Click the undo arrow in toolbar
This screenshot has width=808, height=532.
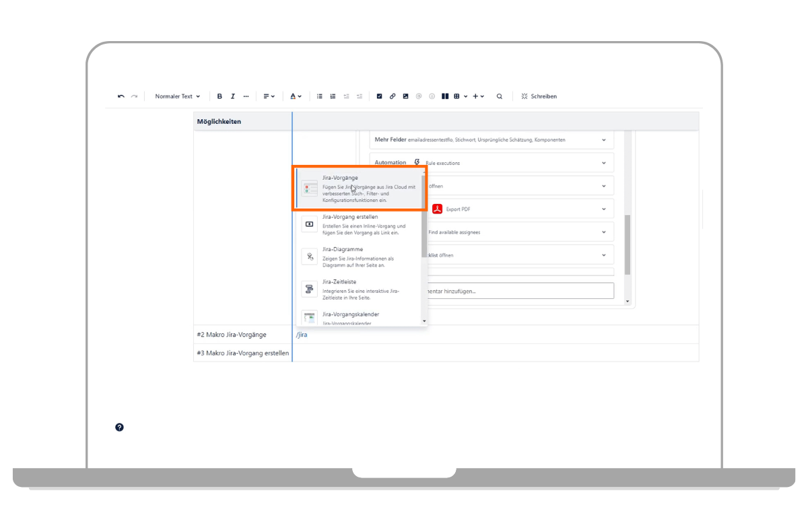pos(121,96)
